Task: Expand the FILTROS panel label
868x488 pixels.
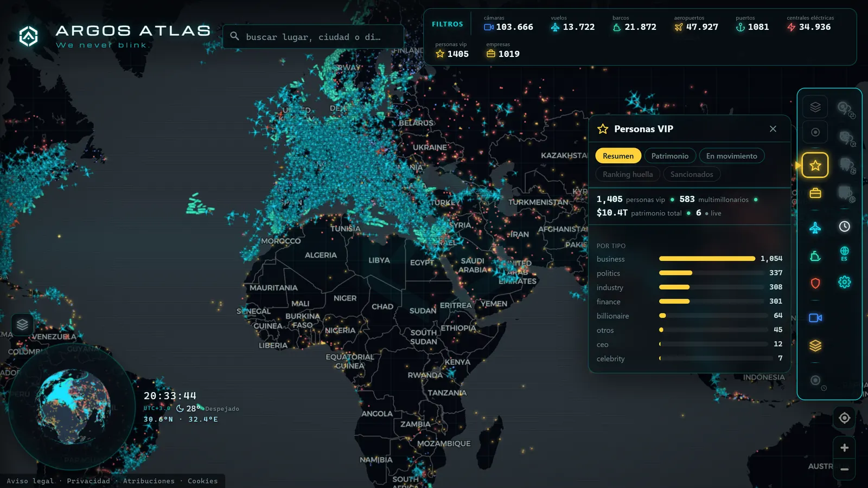Action: point(448,24)
